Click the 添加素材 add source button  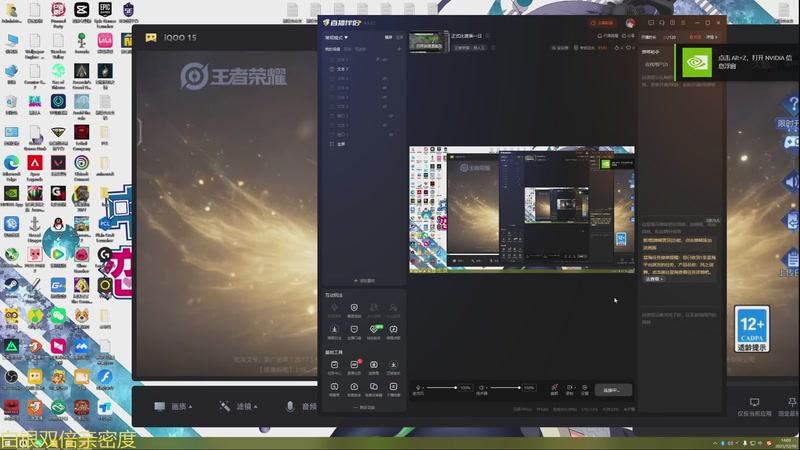364,281
